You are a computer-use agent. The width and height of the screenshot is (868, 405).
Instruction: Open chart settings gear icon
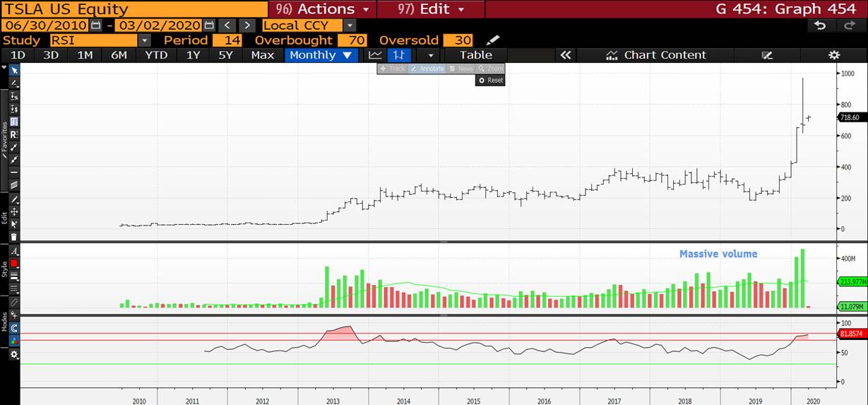[834, 55]
